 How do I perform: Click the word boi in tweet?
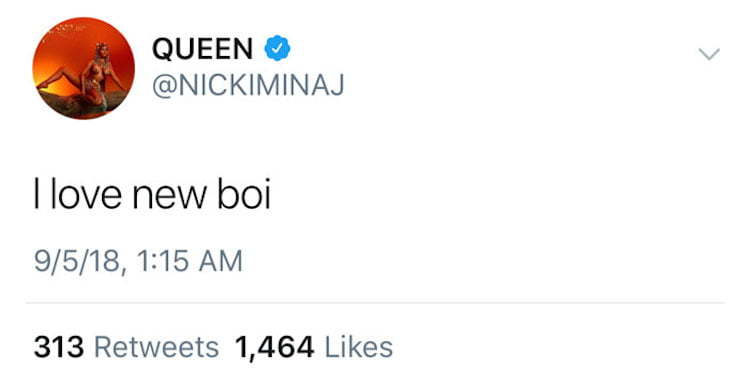(x=244, y=194)
